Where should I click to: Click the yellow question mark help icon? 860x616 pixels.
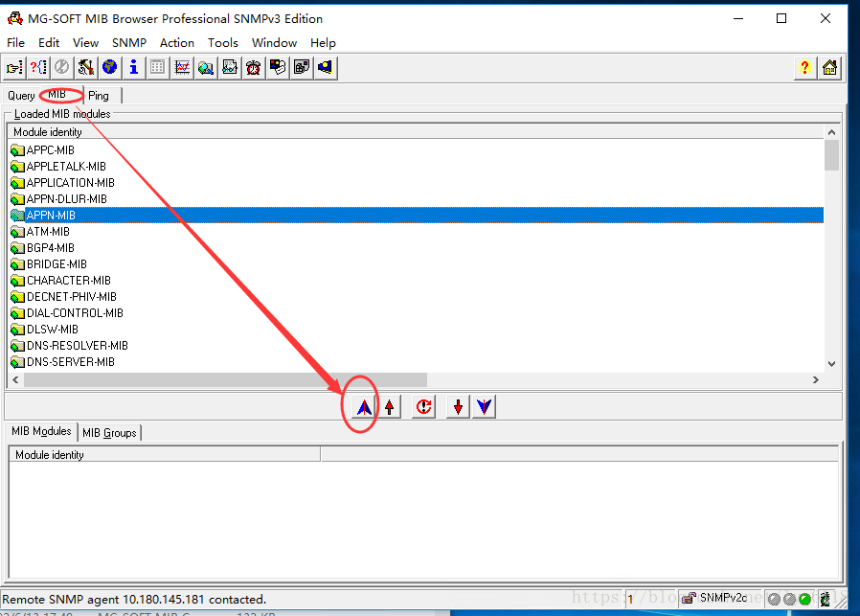coord(804,67)
